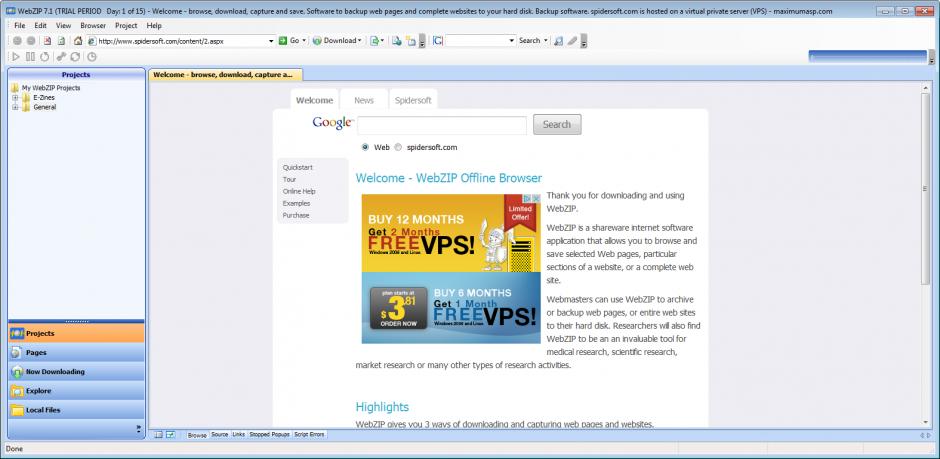Open the Browser menu
Image resolution: width=940 pixels, height=459 pixels.
[93, 26]
